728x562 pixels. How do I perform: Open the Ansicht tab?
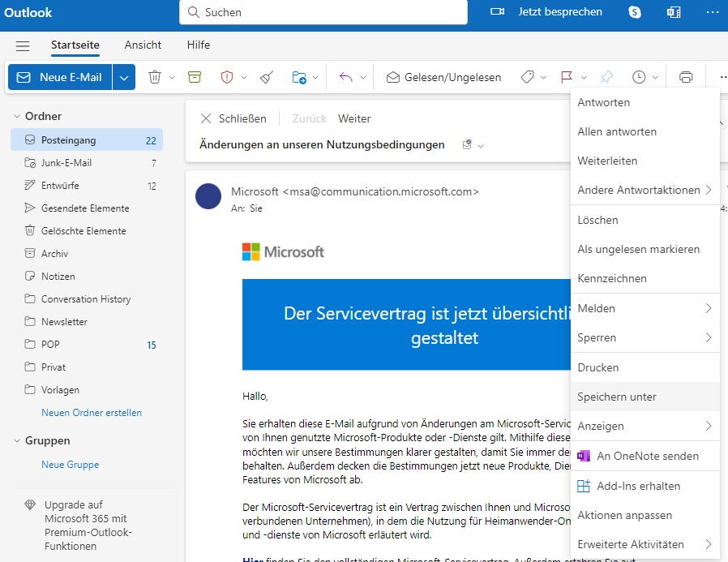tap(143, 45)
